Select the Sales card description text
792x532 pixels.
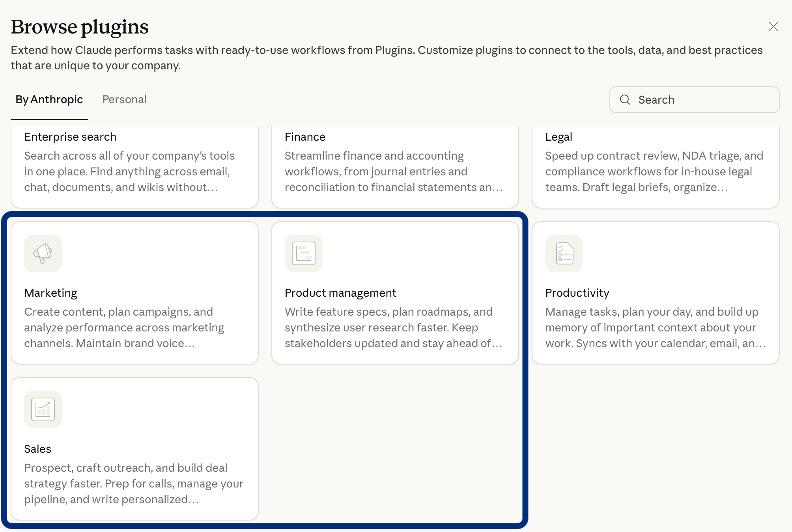pyautogui.click(x=134, y=484)
